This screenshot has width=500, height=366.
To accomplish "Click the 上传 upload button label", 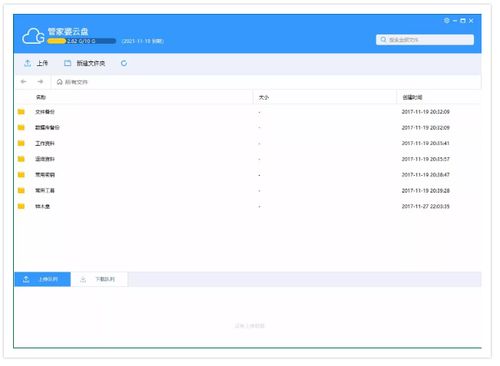I will coord(42,63).
